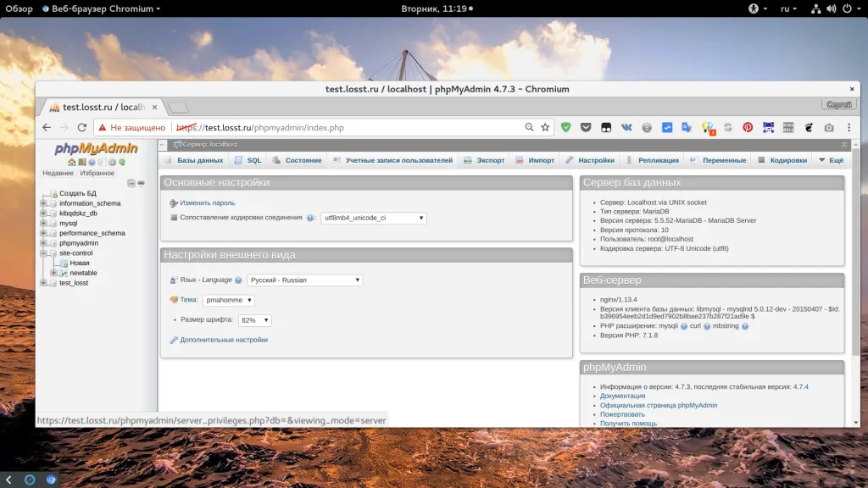Open the font size 82% dropdown
Screen dimensions: 868x488
pos(254,320)
